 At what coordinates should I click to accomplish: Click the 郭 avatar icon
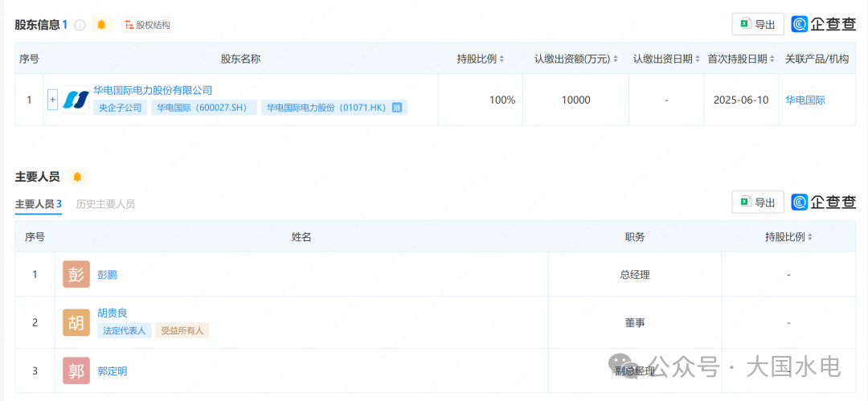[x=76, y=370]
